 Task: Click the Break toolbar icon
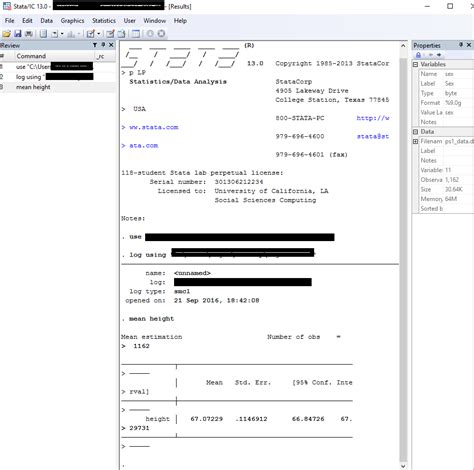coord(161,34)
